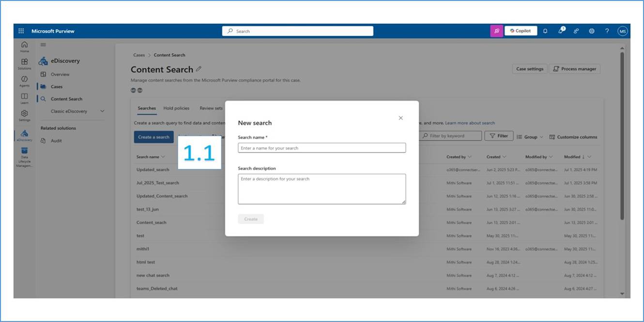Viewport: 644px width, 322px height.
Task: Click the What's new rocket icon in header
Action: click(561, 31)
